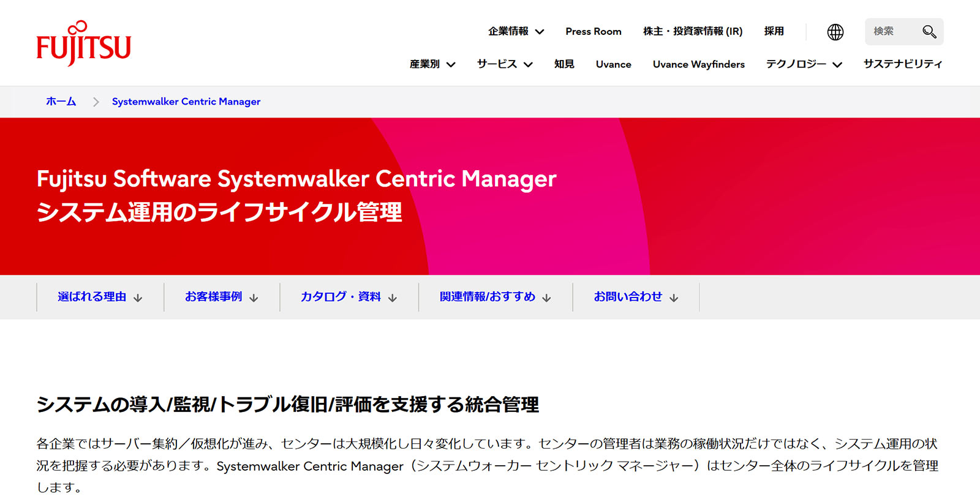Open the globe language selector

[x=835, y=32]
